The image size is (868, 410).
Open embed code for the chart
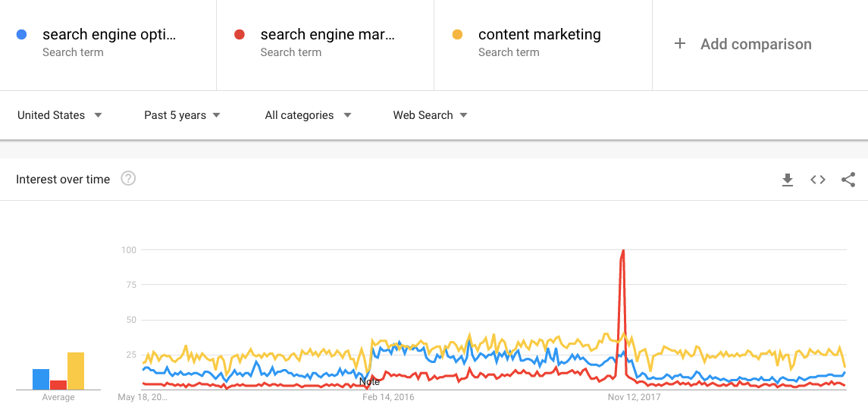coord(818,180)
